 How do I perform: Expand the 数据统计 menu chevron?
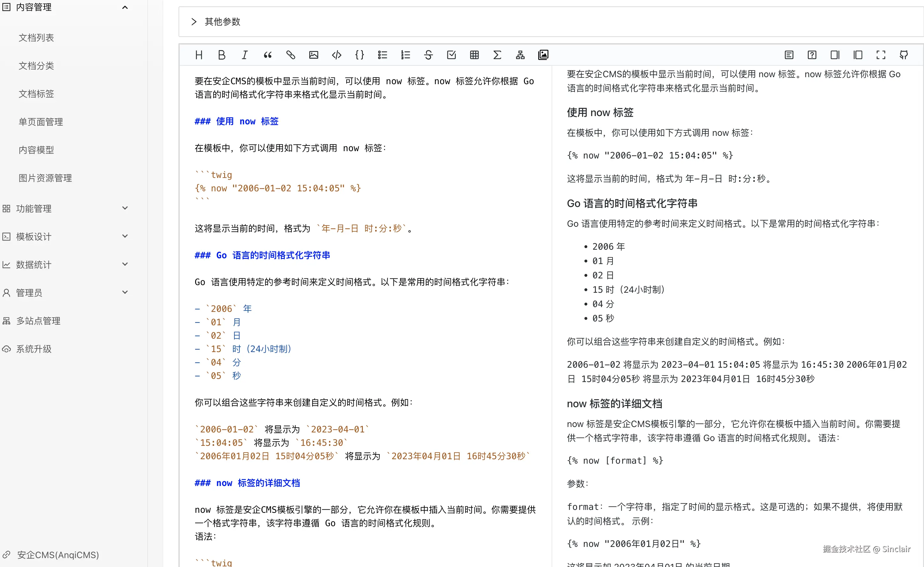125,264
